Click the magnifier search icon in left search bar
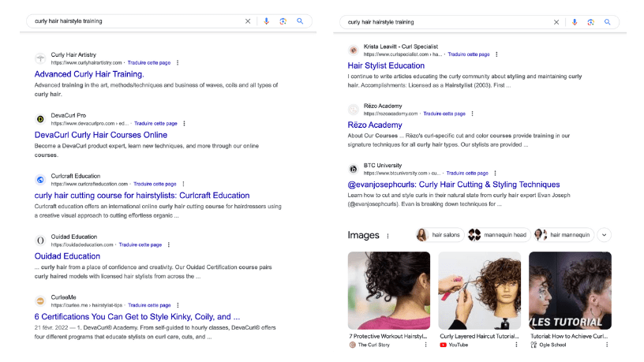This screenshot has width=644, height=362. (300, 21)
